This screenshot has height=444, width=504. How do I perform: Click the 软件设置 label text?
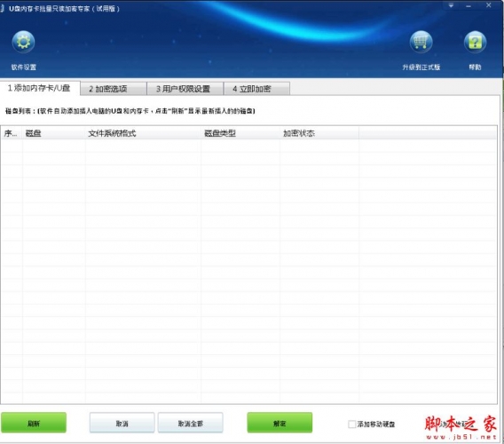(24, 67)
